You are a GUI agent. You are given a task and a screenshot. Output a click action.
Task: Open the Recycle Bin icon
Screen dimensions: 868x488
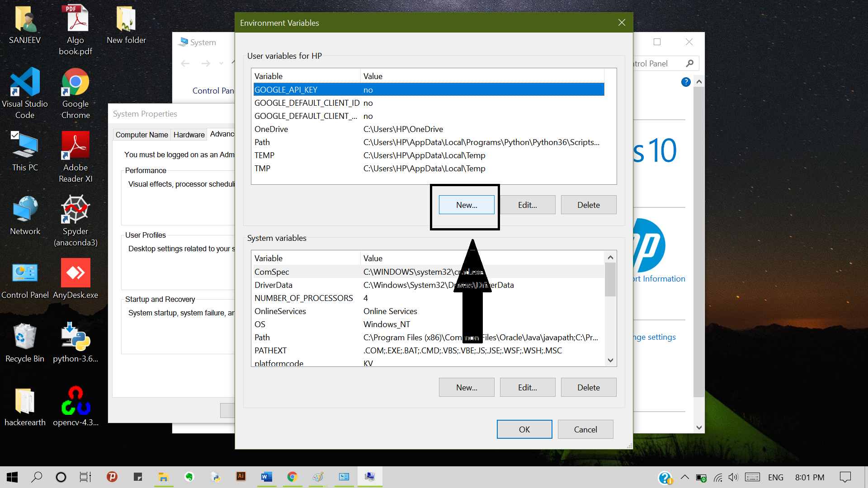(x=25, y=337)
